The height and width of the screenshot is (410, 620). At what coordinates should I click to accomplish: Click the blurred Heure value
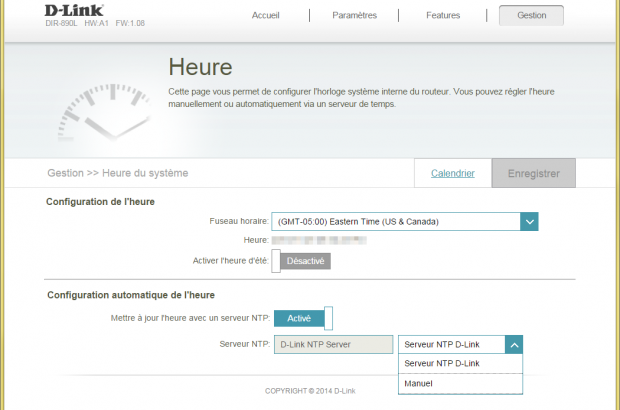tap(319, 241)
